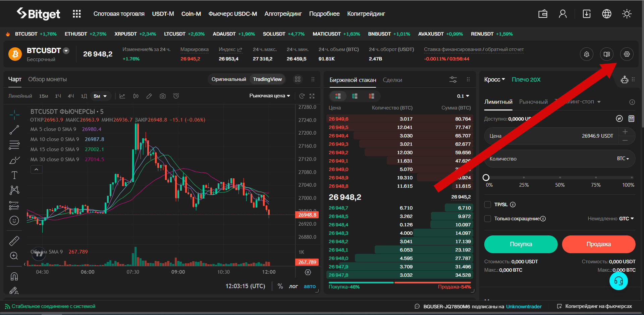Viewport: 644px width, 315px height.
Task: Open the transfer funds icon
Action: 620,119
